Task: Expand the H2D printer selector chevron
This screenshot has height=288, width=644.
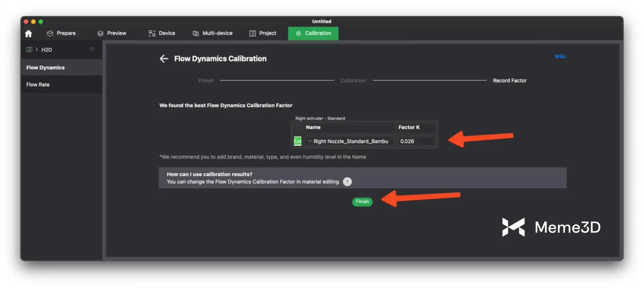Action: coord(37,50)
